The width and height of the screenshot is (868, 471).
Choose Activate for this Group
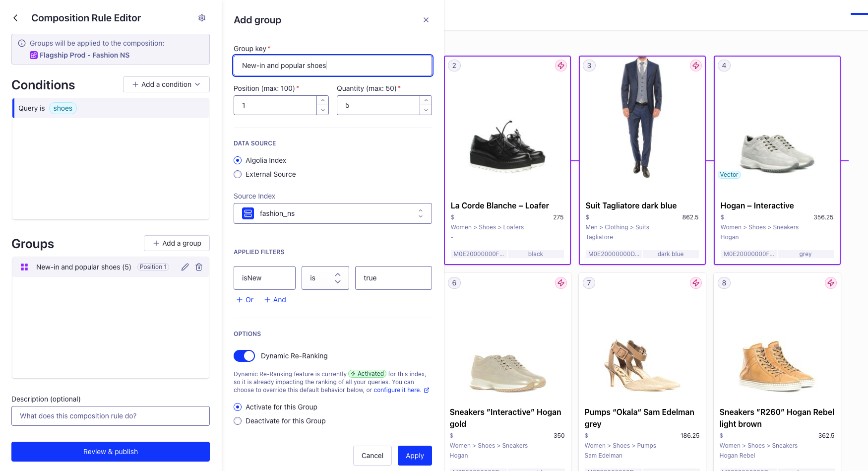point(238,407)
